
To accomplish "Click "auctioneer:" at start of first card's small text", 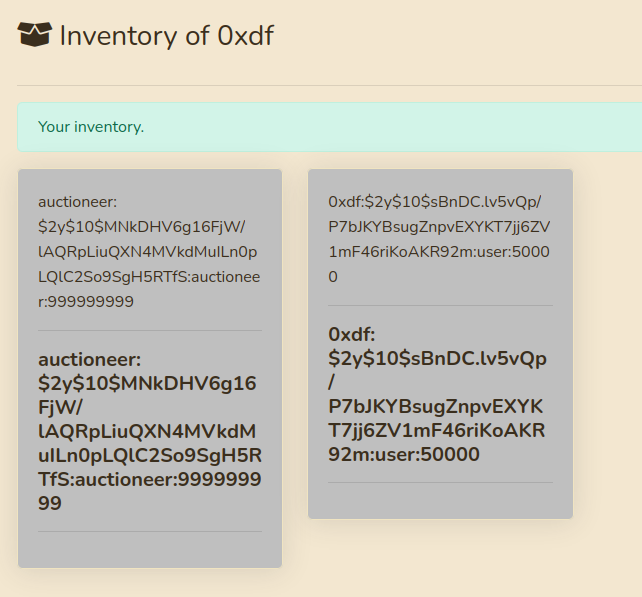I will pos(77,202).
